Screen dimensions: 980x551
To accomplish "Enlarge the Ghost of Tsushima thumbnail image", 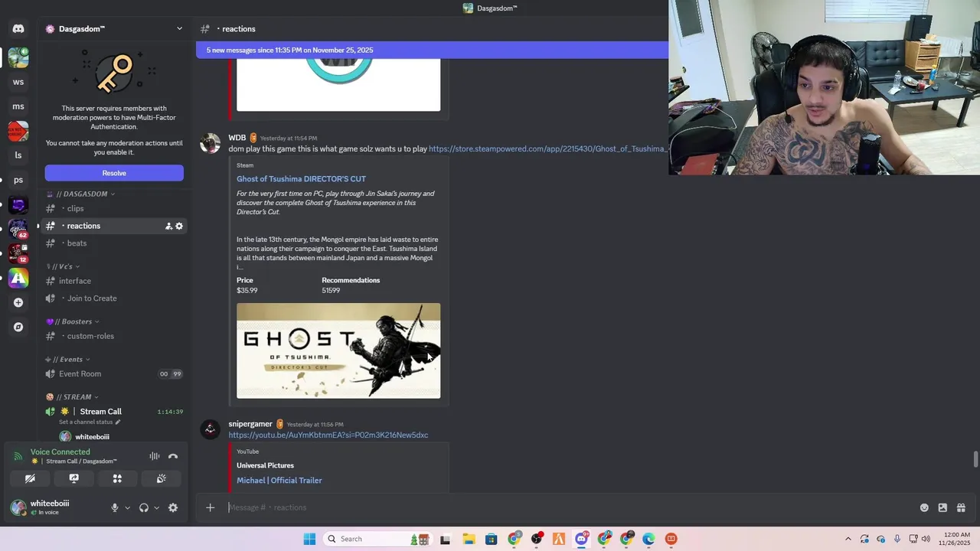I will coord(338,350).
